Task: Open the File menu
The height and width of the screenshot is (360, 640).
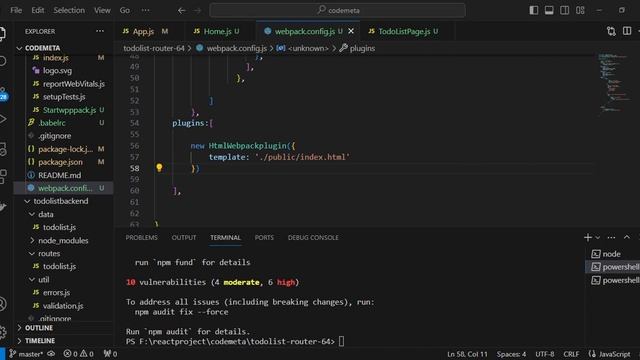Action: coord(16,10)
